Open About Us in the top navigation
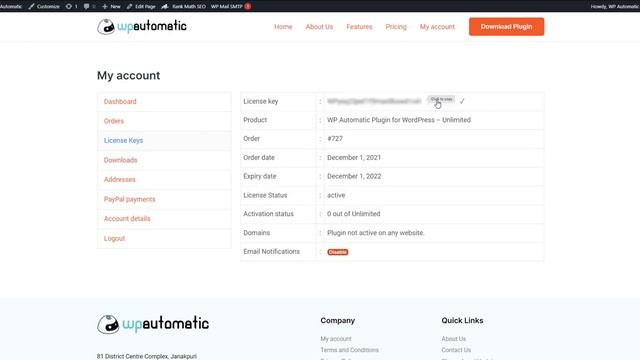 point(319,27)
